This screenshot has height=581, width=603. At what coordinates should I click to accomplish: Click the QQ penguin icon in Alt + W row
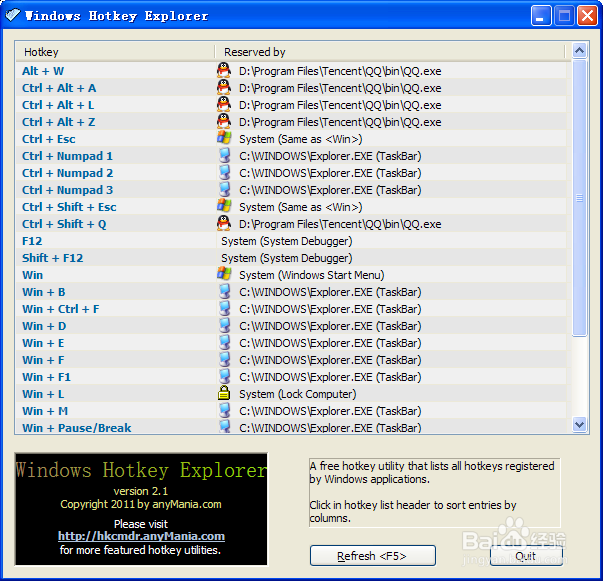224,70
